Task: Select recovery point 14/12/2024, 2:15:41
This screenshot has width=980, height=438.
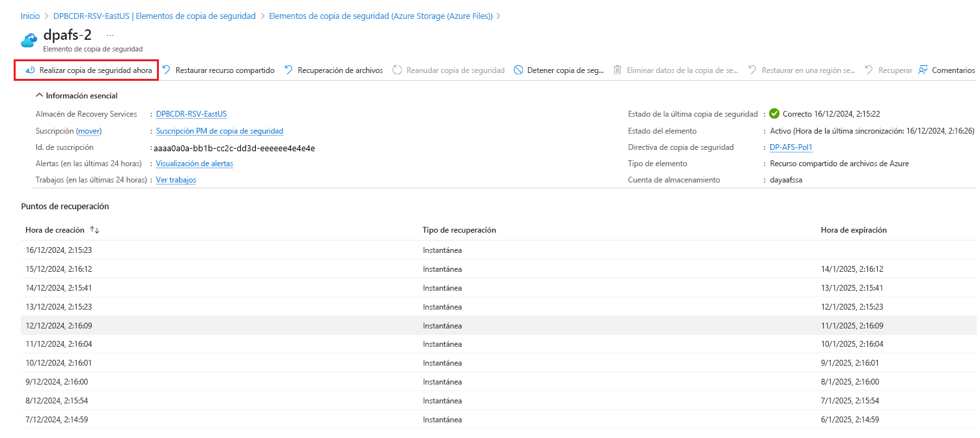Action: click(x=499, y=287)
